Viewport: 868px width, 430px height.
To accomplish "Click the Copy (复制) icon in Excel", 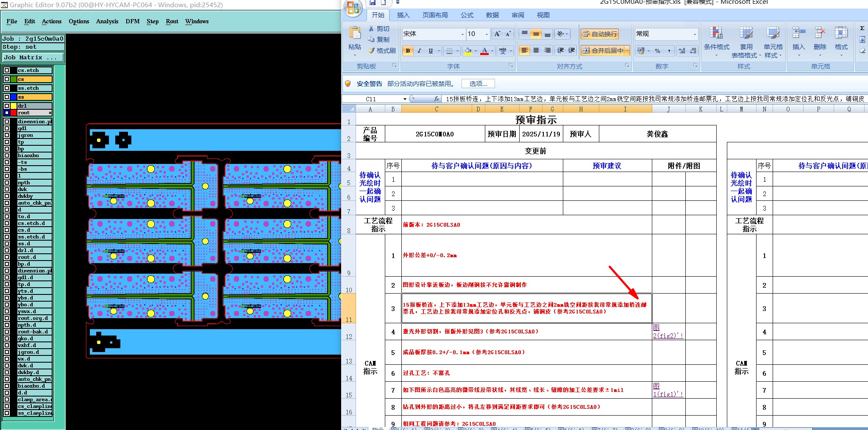I will click(x=371, y=39).
